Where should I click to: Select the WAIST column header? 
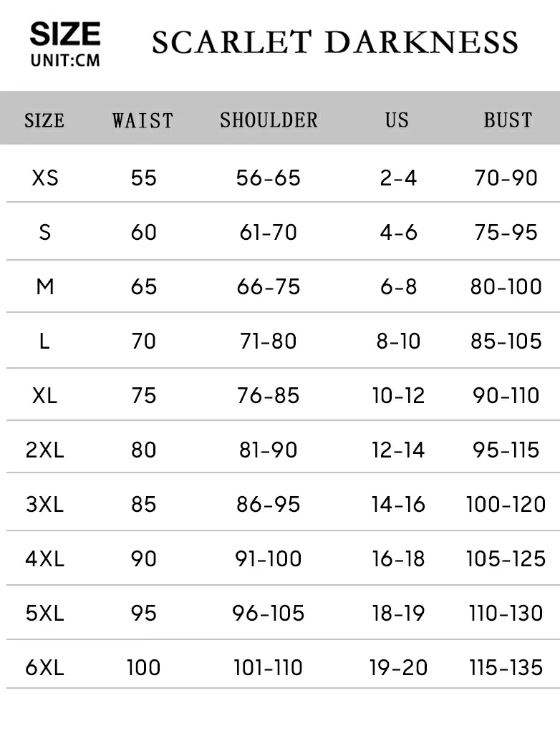point(143,120)
